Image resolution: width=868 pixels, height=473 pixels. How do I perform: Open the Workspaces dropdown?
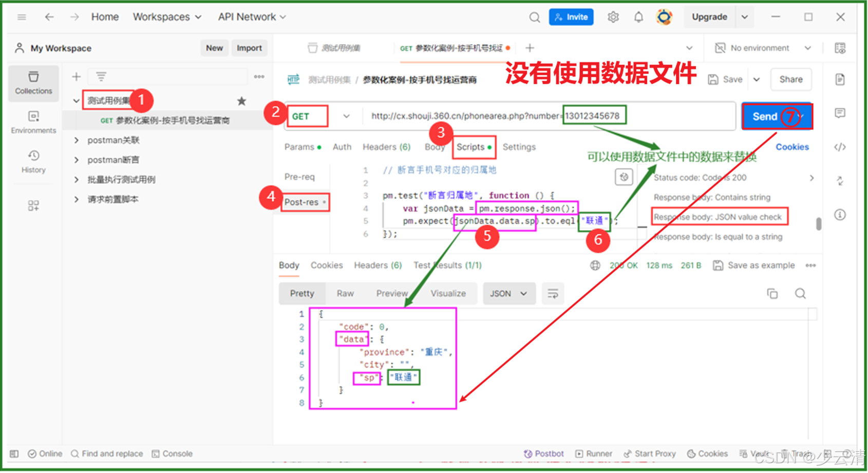[167, 17]
